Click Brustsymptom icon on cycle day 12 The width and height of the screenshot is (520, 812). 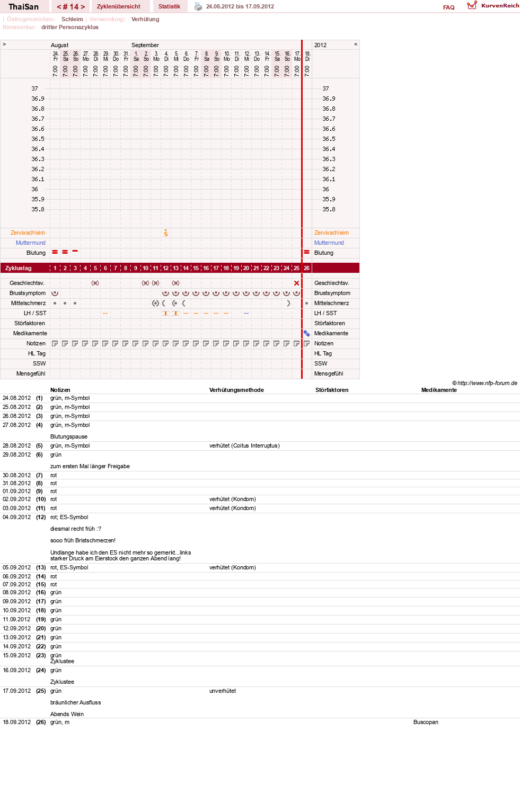(166, 293)
